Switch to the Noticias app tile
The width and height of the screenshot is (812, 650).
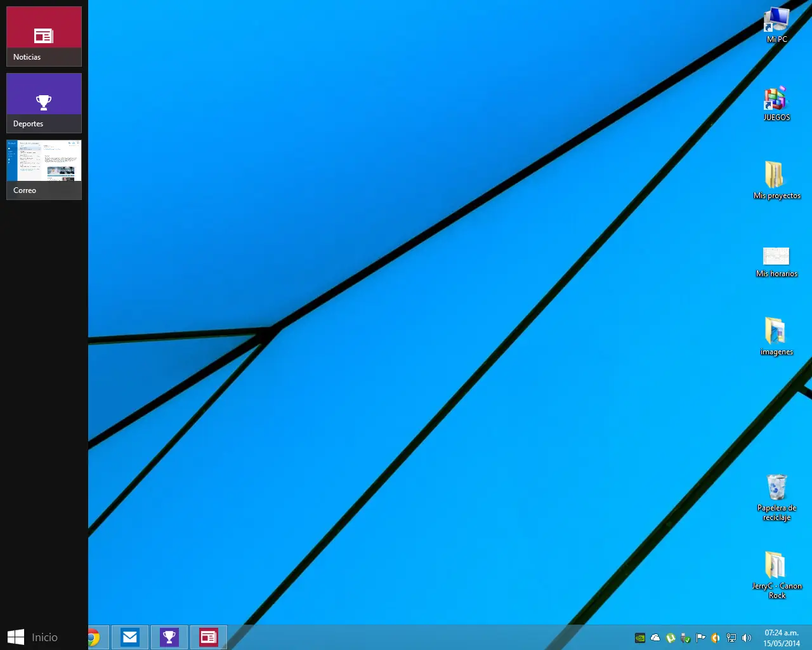click(x=44, y=36)
